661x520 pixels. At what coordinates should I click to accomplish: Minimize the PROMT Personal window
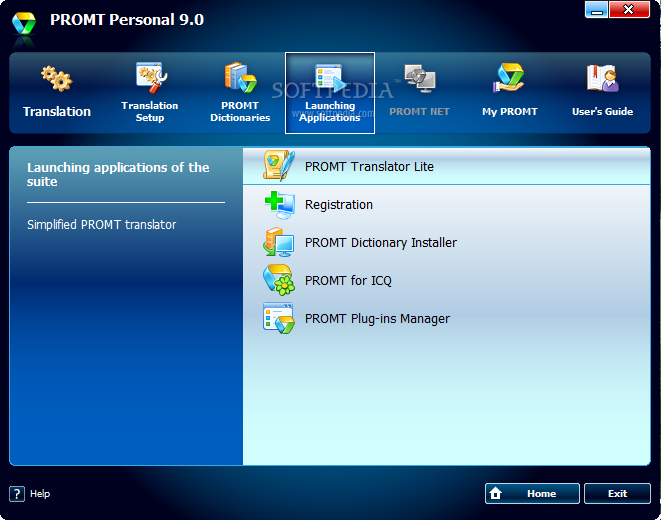pyautogui.click(x=597, y=9)
